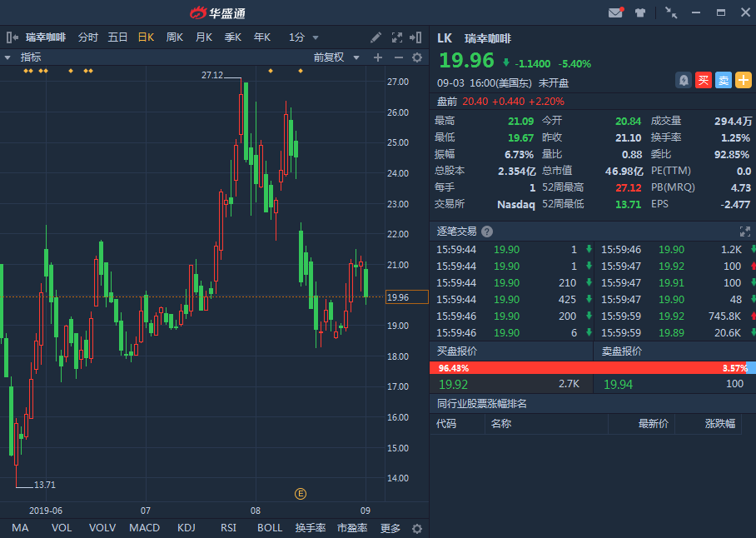Image resolution: width=756 pixels, height=538 pixels.
Task: Set a price alert bell
Action: point(684,80)
